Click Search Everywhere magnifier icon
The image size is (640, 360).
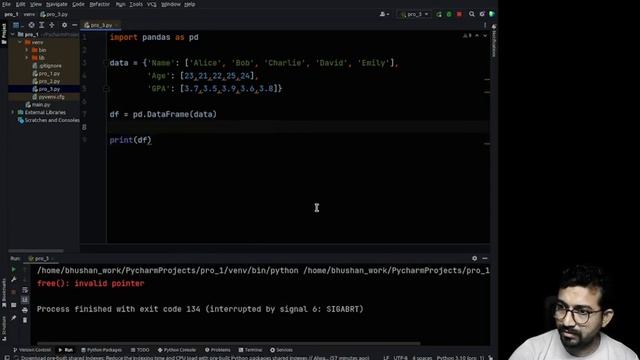472,14
